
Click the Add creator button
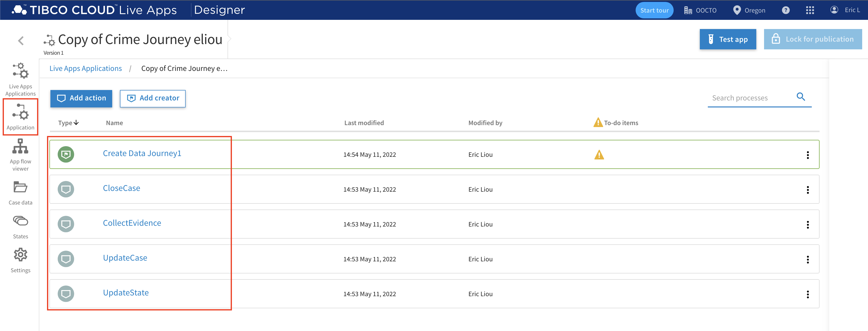pos(153,98)
